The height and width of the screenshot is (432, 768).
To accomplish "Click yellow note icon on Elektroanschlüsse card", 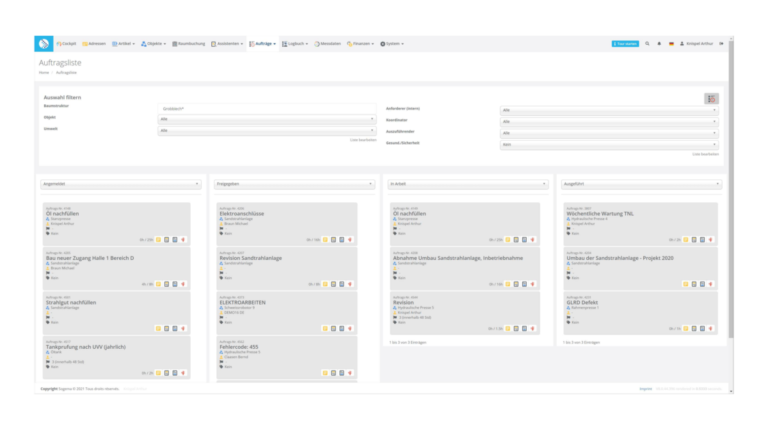I will click(325, 240).
